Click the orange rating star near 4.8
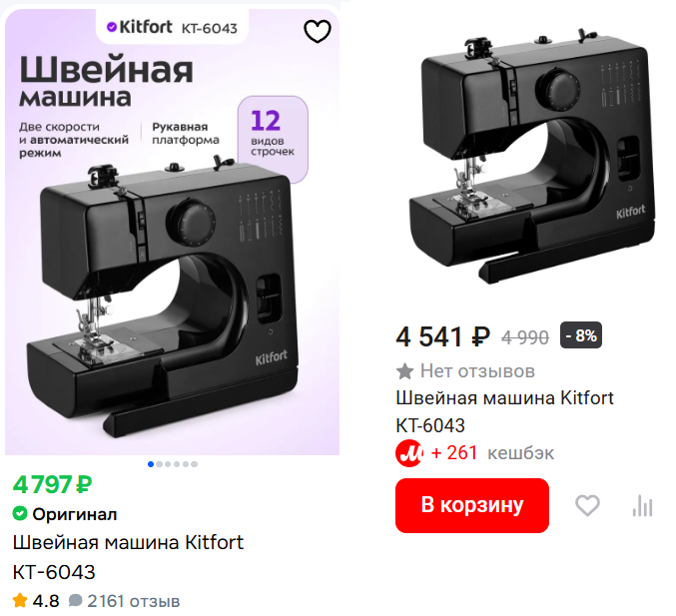The height and width of the screenshot is (616, 676). click(20, 600)
